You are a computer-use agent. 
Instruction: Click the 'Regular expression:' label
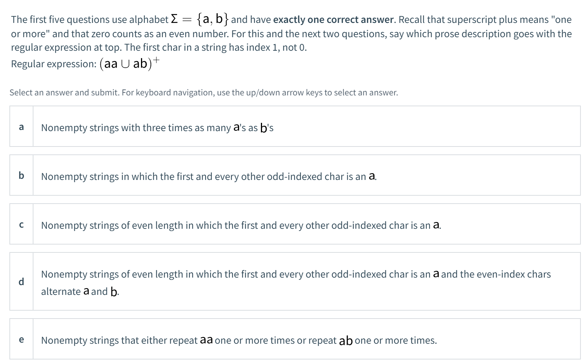(53, 64)
